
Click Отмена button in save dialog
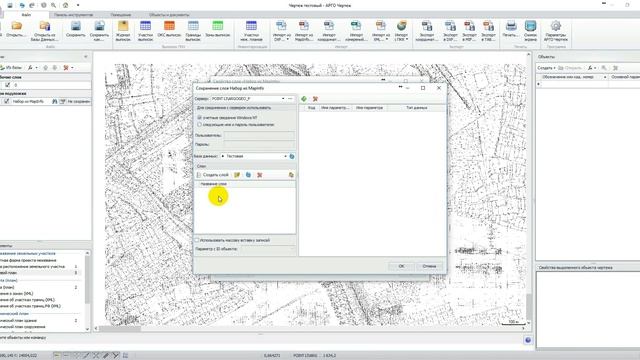429,266
